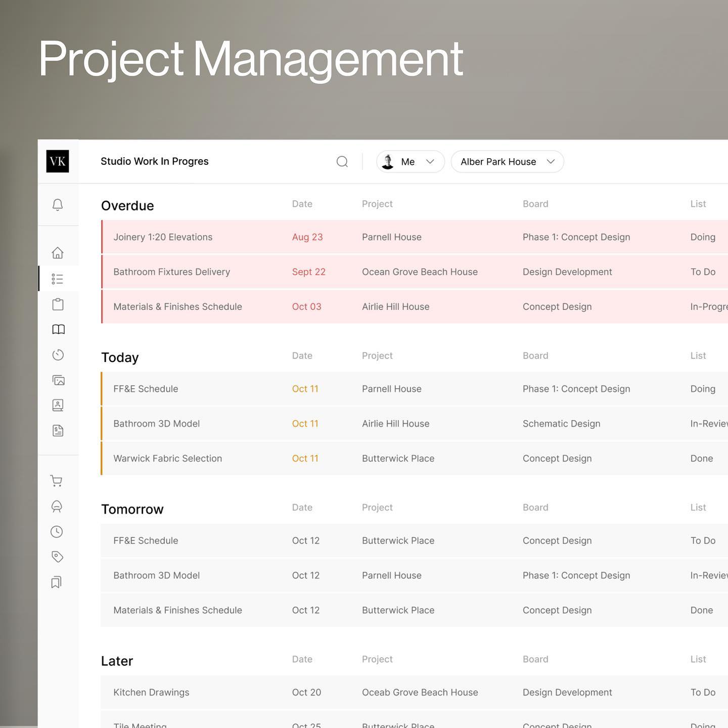Open Joinery 1:20 Elevations task
728x728 pixels.
[163, 237]
